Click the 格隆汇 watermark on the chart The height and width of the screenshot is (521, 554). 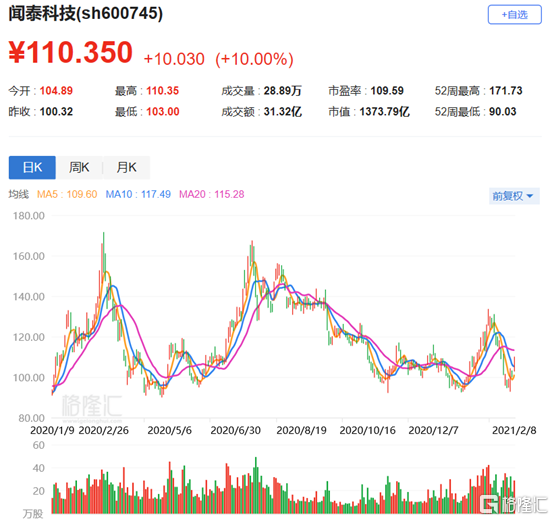click(x=92, y=405)
